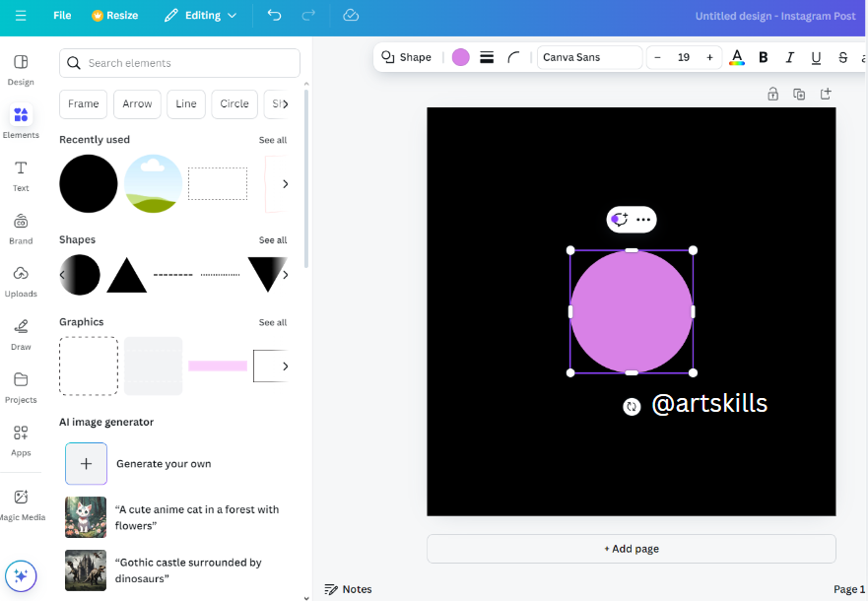Viewport: 868px width, 601px height.
Task: Toggle bold formatting
Action: [763, 57]
